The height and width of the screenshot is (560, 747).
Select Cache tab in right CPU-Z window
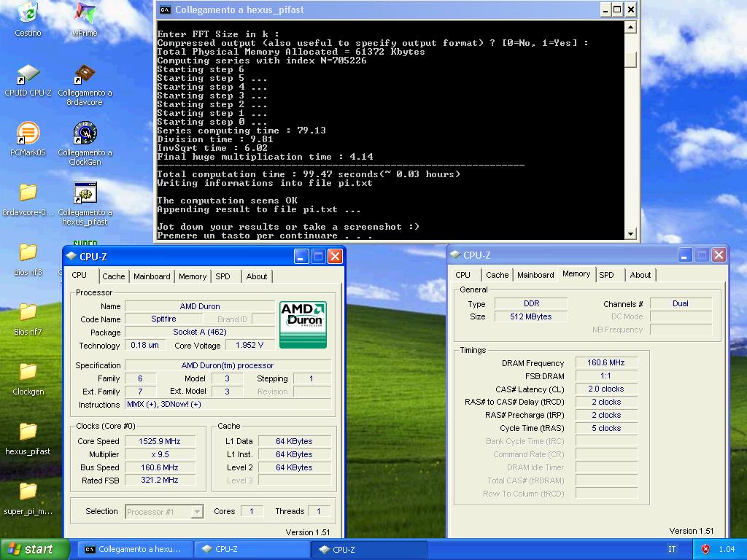[497, 275]
